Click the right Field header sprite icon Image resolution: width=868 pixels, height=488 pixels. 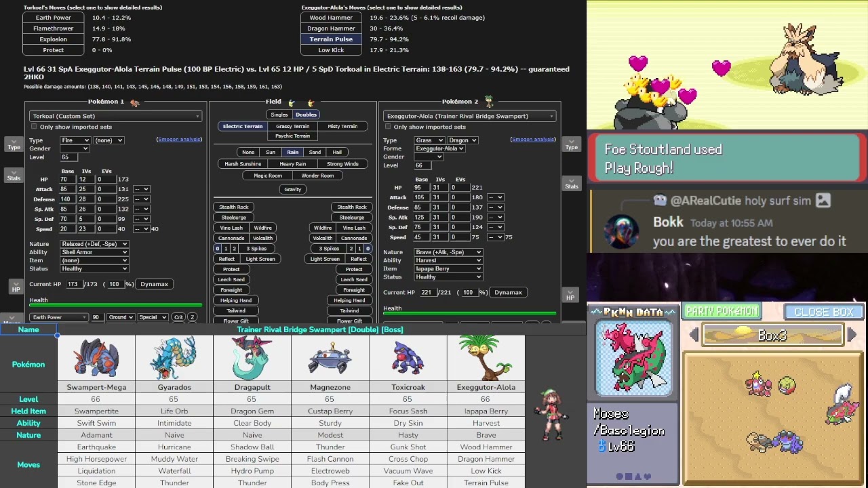tap(311, 102)
